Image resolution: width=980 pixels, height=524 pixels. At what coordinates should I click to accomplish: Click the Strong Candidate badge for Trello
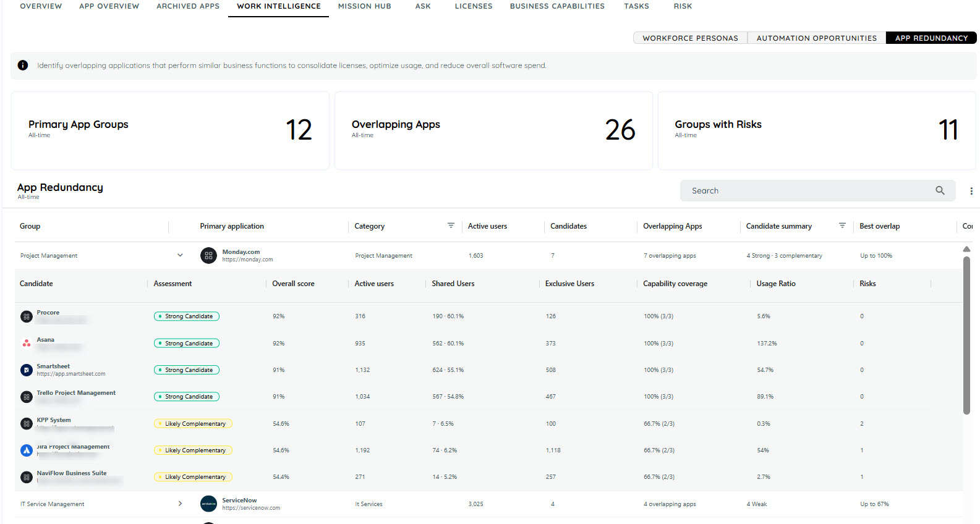[x=187, y=397]
